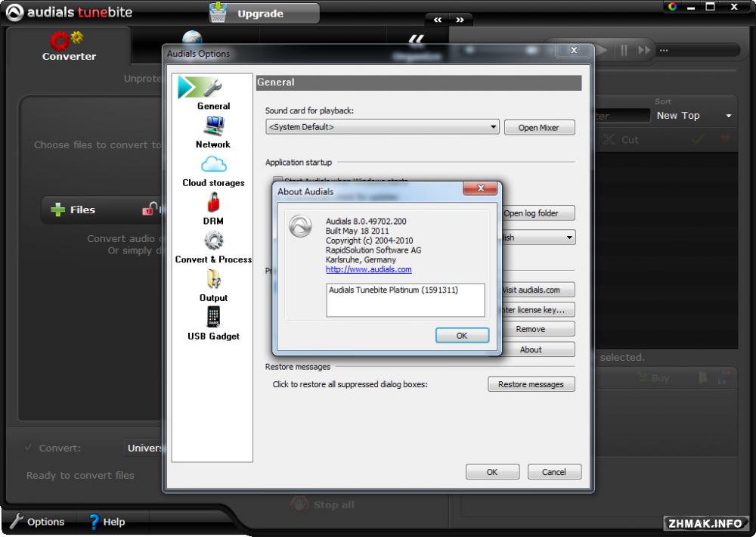Open USB Gadget settings
The image size is (756, 537).
[x=213, y=324]
